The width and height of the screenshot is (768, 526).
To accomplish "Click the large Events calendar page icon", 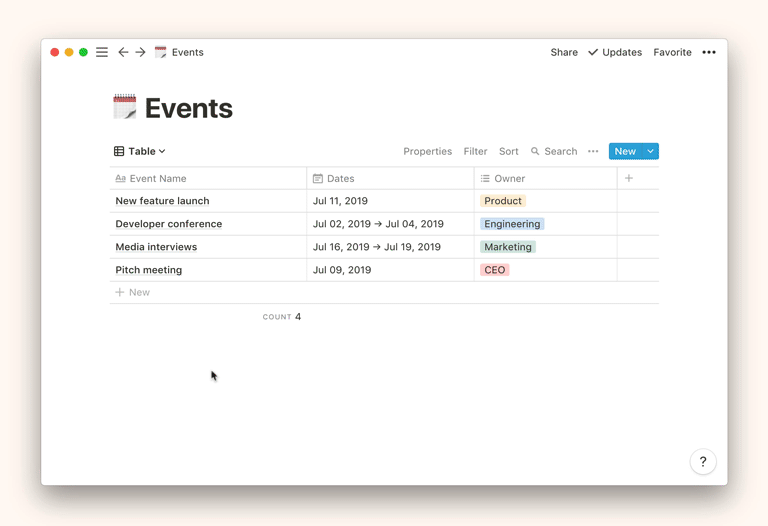I will 125,107.
